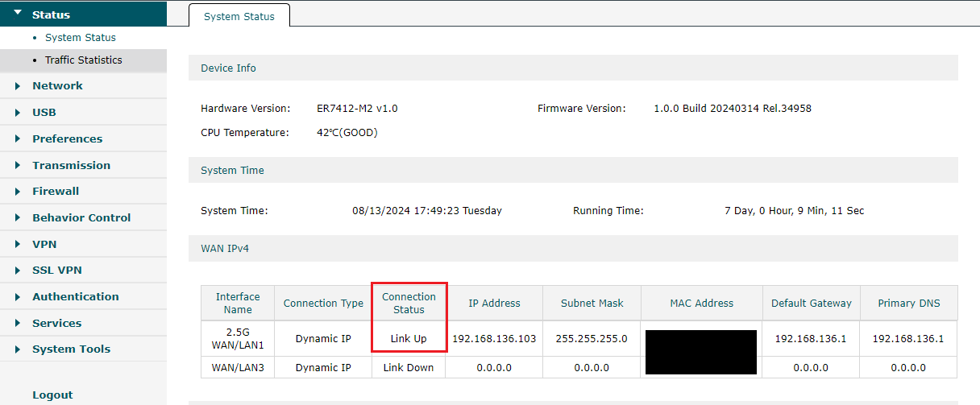Open the Services menu
Screen dimensions: 980x405
coord(56,323)
